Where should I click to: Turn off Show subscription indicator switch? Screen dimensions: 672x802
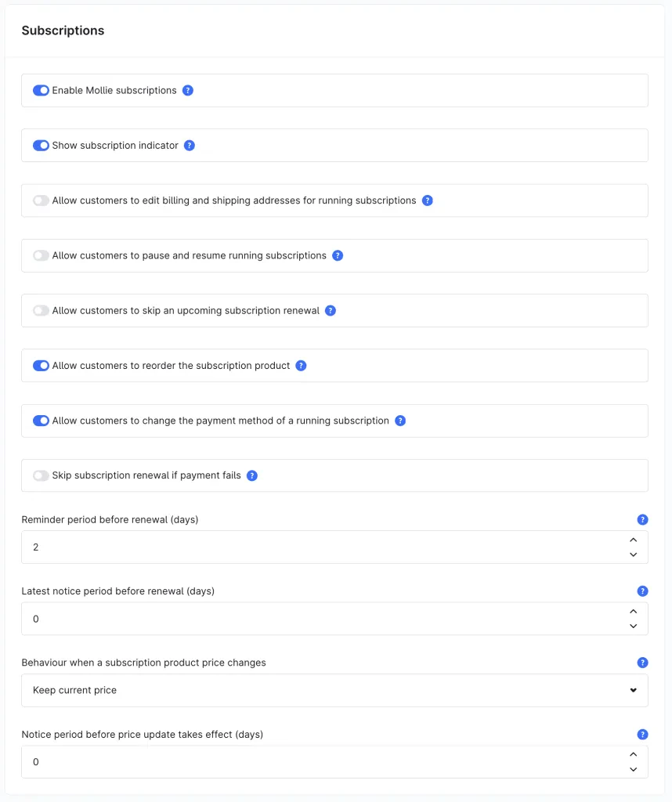41,146
